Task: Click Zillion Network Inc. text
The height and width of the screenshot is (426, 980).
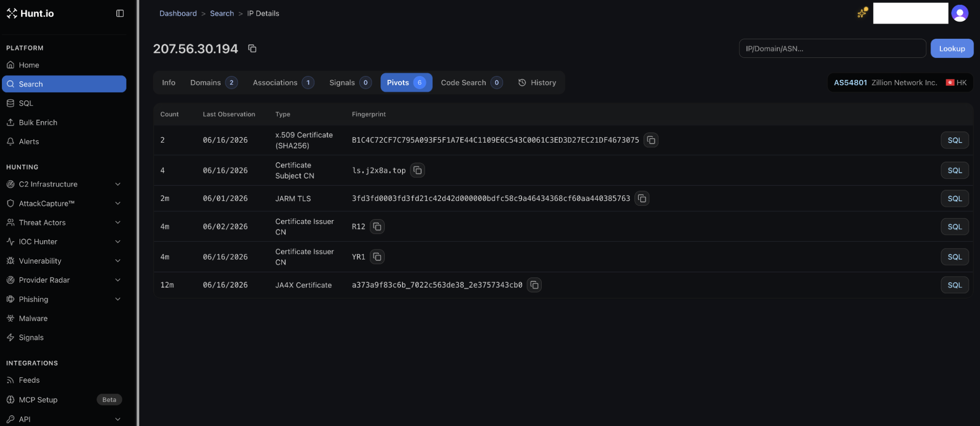Action: pos(904,82)
